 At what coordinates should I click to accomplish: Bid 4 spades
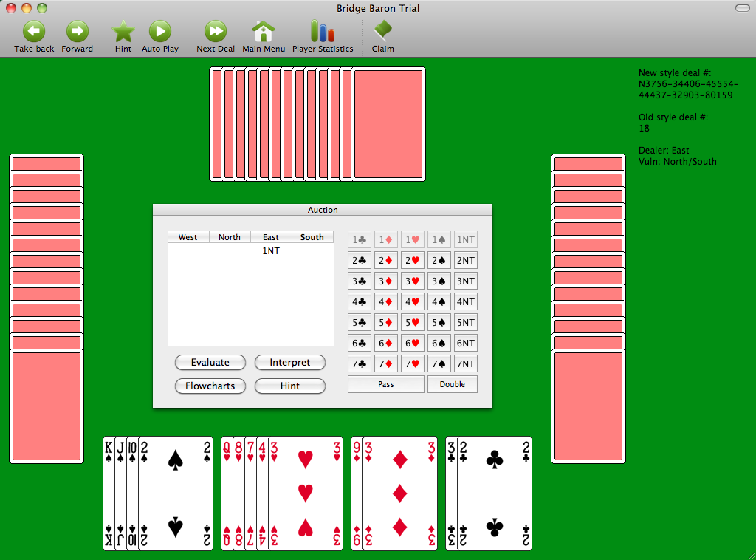coord(439,302)
